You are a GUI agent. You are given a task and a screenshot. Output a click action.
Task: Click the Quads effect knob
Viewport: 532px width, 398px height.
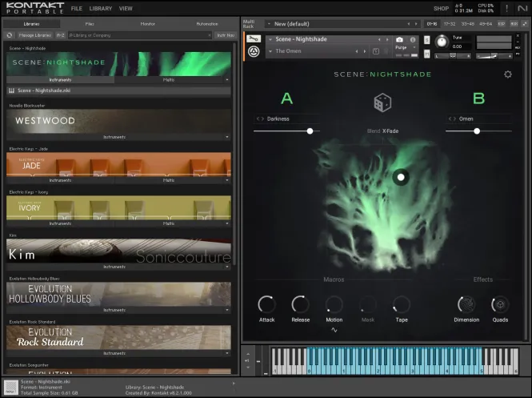click(x=500, y=304)
